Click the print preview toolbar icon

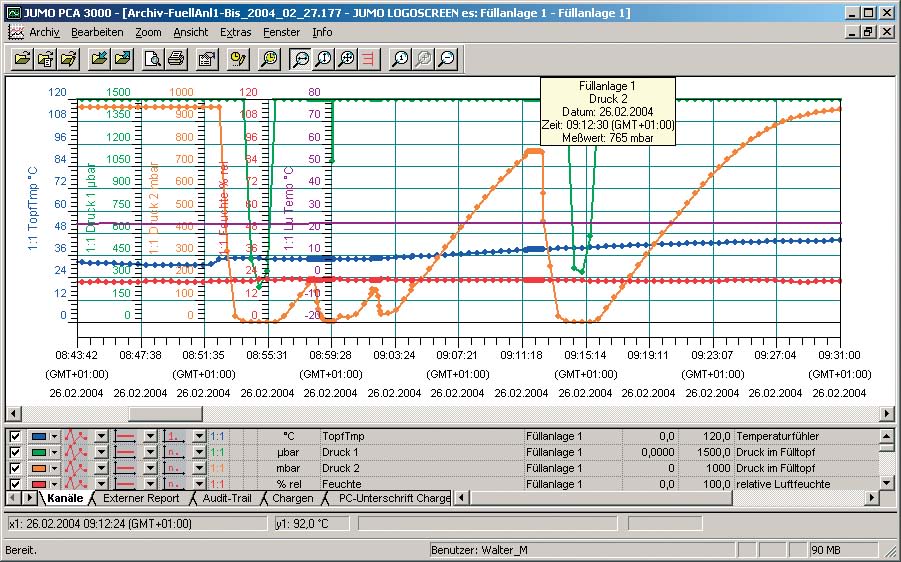point(153,59)
